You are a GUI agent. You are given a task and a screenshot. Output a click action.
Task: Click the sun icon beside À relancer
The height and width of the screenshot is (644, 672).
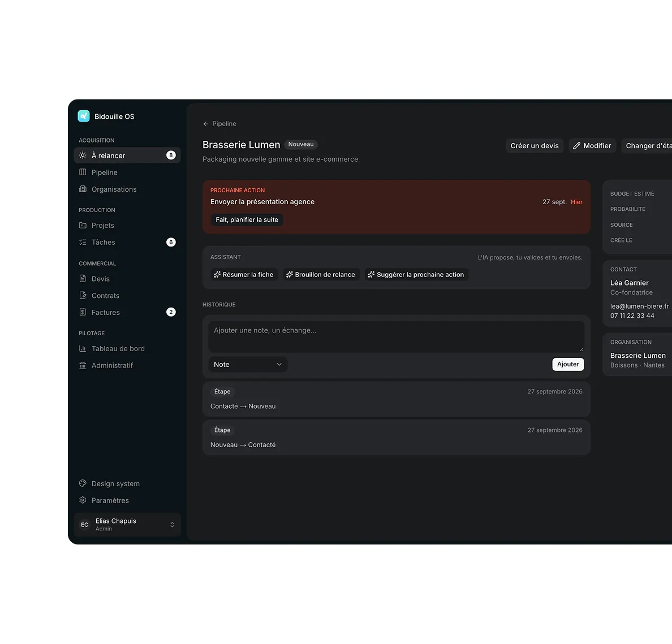click(83, 155)
